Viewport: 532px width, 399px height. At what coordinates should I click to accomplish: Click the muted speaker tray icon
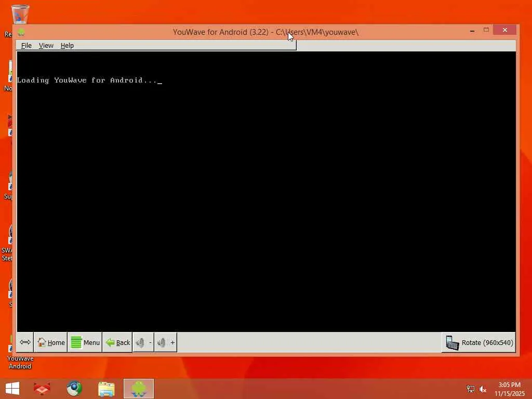[483, 389]
